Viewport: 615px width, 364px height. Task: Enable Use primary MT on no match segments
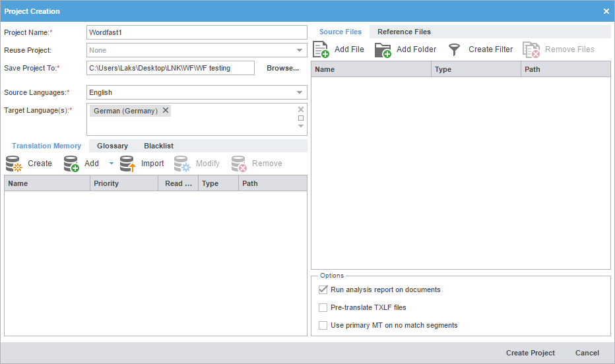[323, 325]
